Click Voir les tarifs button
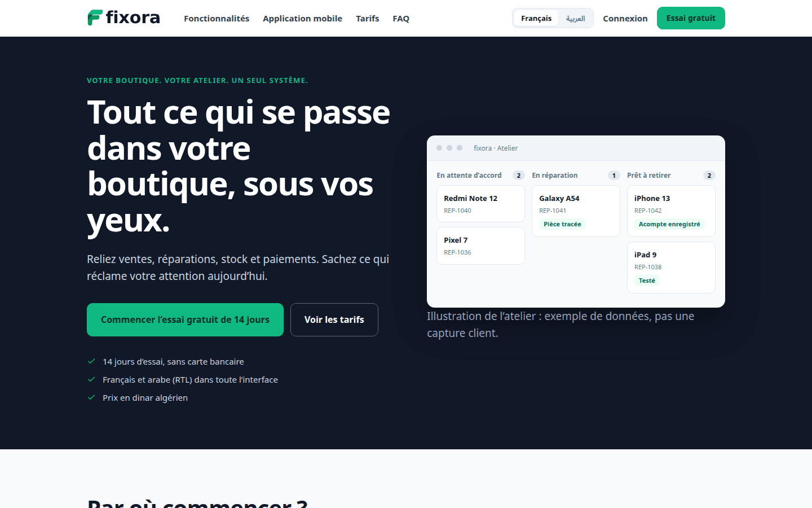Image resolution: width=812 pixels, height=508 pixels. click(334, 319)
